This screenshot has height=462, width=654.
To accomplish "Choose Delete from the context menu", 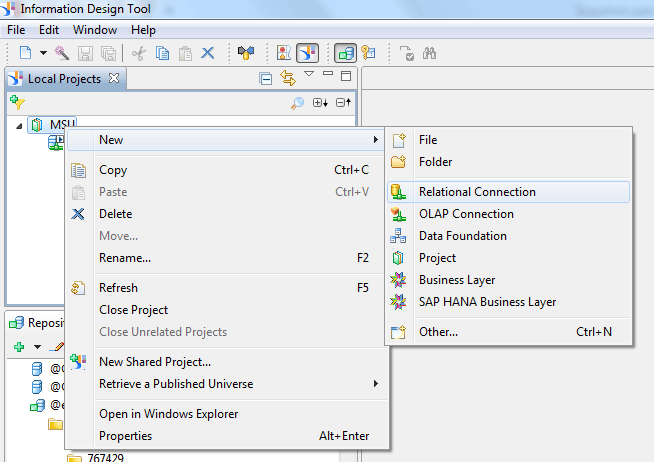I will (225, 214).
